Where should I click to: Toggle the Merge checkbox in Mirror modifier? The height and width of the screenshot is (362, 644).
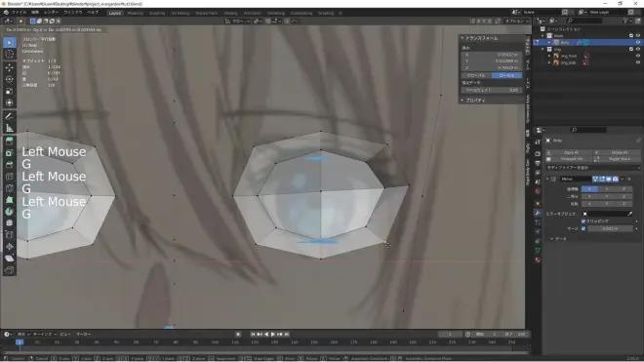584,228
